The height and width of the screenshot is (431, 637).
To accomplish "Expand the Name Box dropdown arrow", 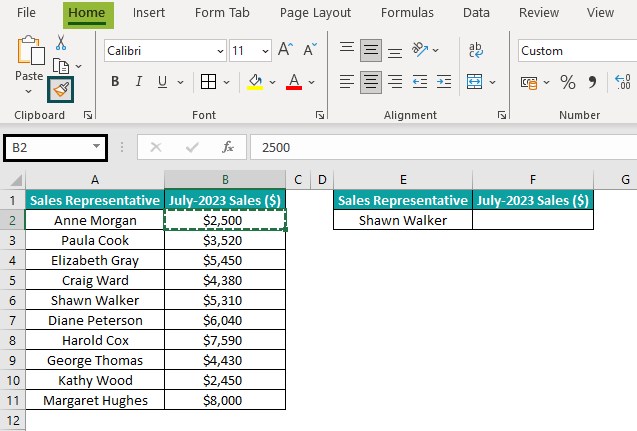I will [96, 146].
